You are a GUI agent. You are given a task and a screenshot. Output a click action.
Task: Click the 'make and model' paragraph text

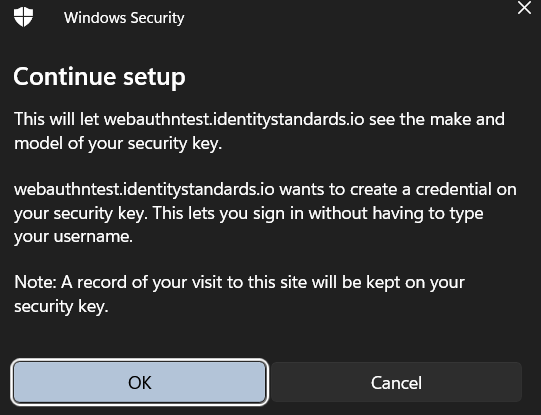point(259,131)
